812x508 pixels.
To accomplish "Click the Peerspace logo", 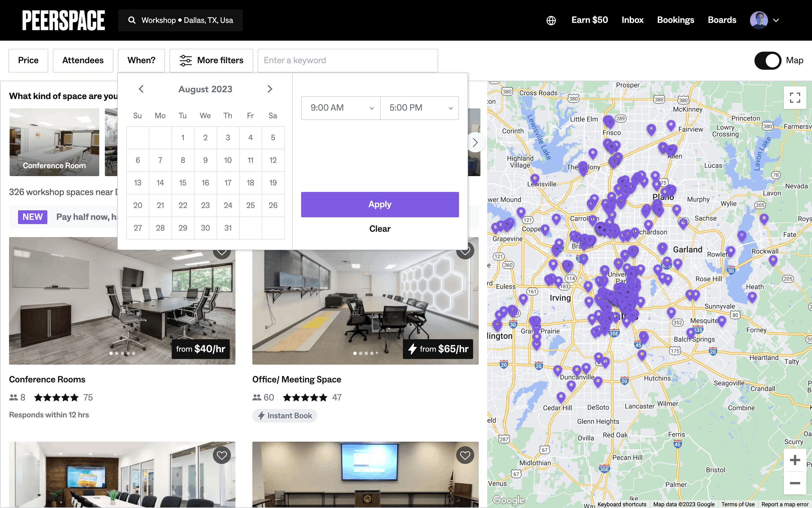I will [x=63, y=20].
